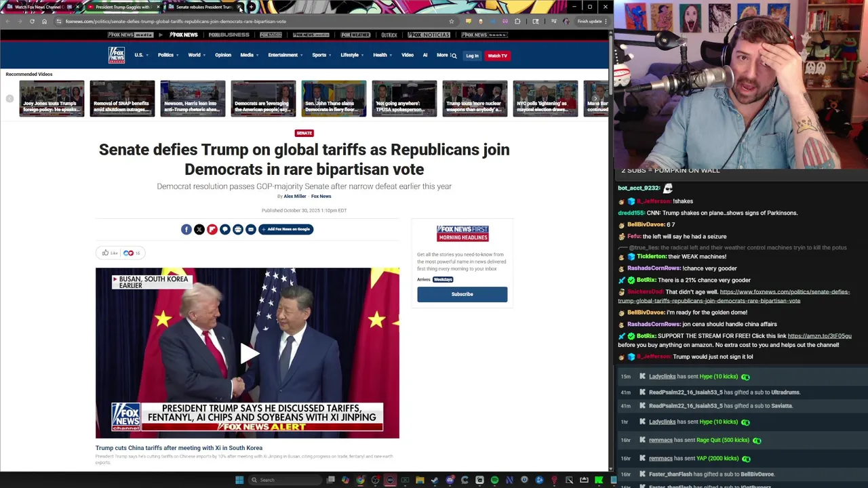This screenshot has height=488, width=868.
Task: Open the Sen. John Thune video thumbnail
Action: [334, 98]
